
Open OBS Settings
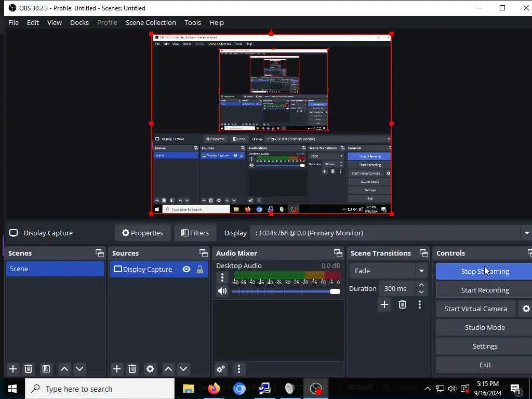point(485,346)
